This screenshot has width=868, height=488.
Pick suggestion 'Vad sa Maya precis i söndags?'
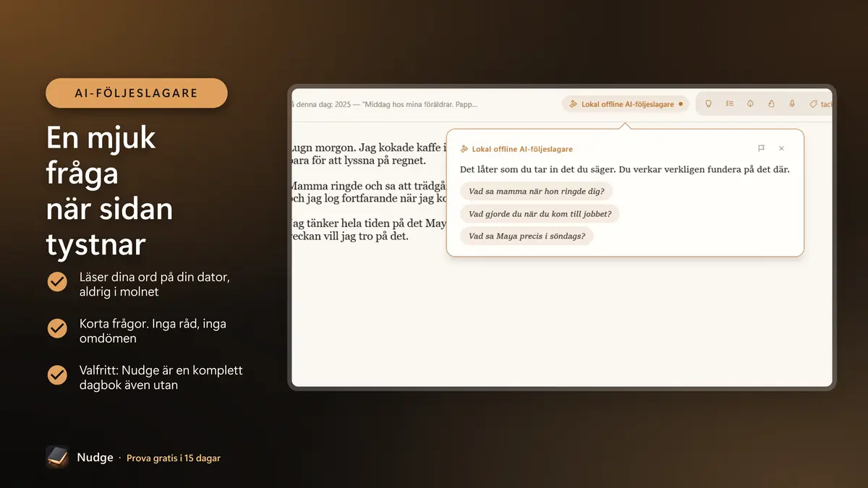[x=527, y=236]
